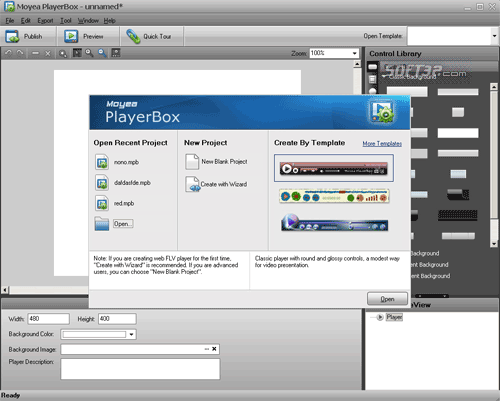This screenshot has width=500, height=401.
Task: Select New Blank Project label
Action: click(x=224, y=162)
